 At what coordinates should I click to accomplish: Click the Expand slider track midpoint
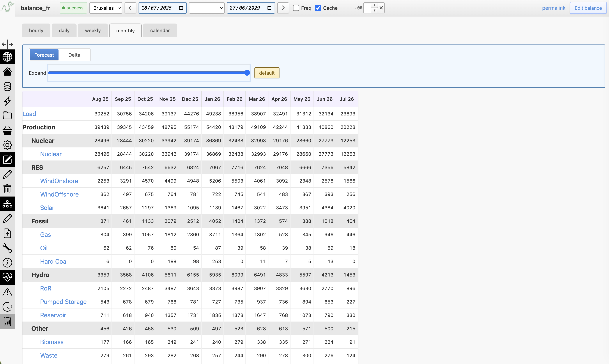point(149,73)
